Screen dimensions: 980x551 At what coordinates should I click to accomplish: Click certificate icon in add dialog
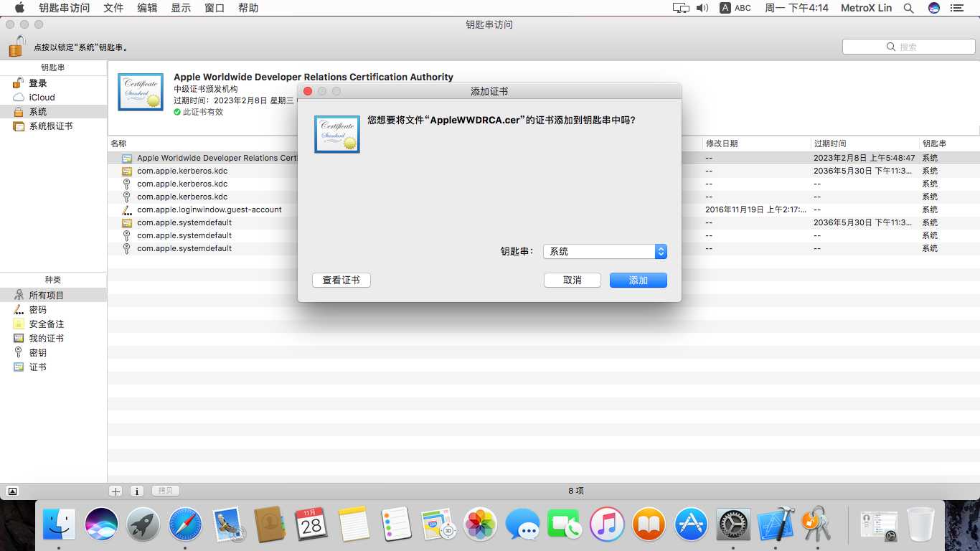click(x=337, y=134)
